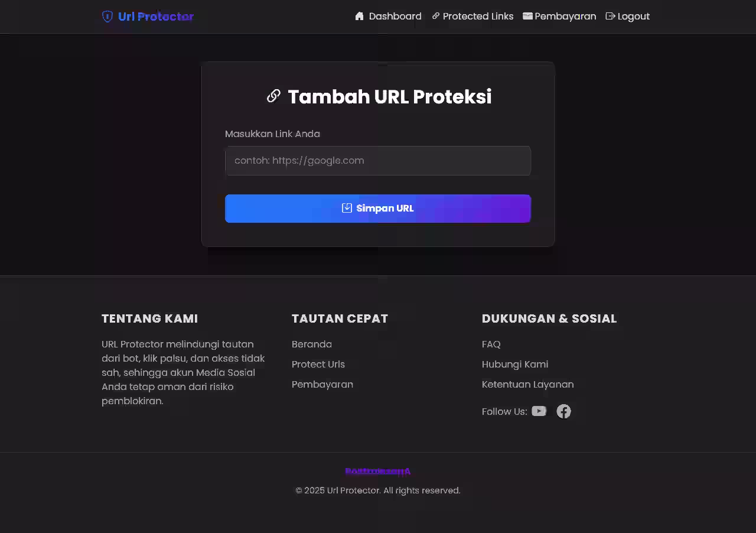
Task: Open the footer Pembayaran link
Action: (322, 384)
